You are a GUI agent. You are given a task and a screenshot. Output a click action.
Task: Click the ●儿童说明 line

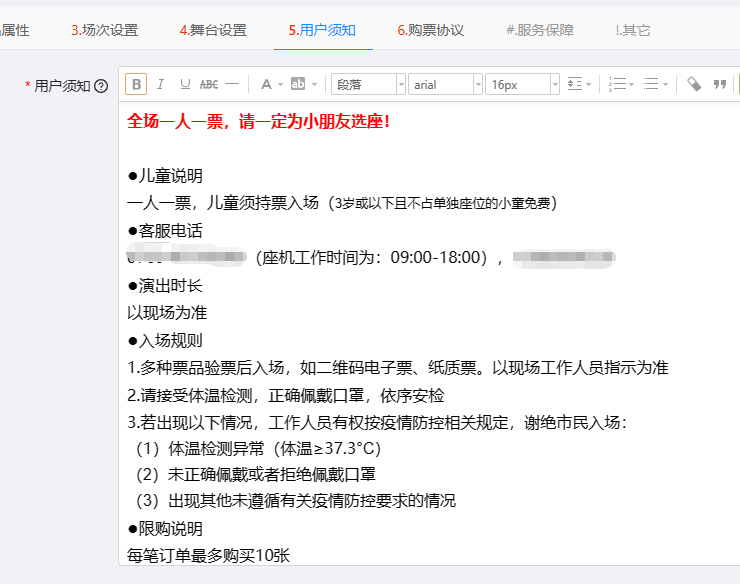point(165,176)
